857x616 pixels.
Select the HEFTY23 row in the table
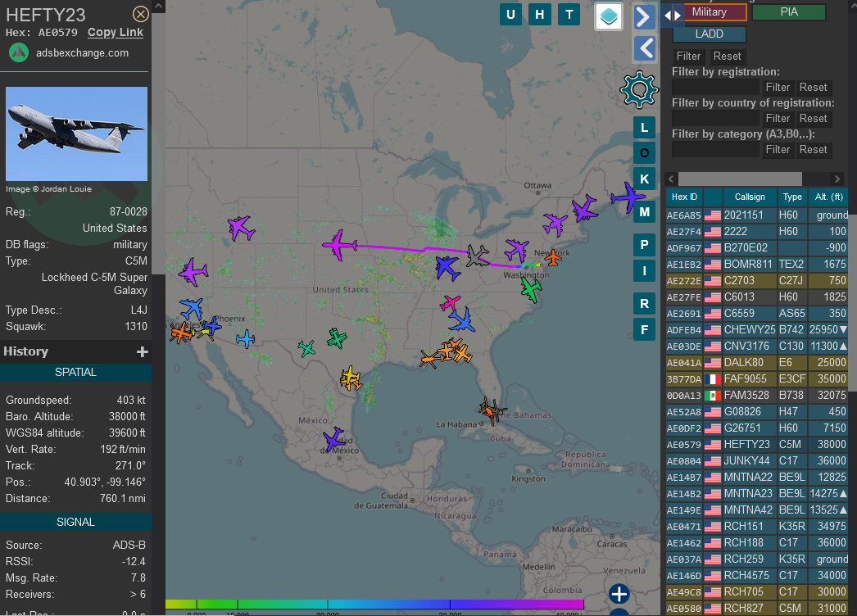757,444
